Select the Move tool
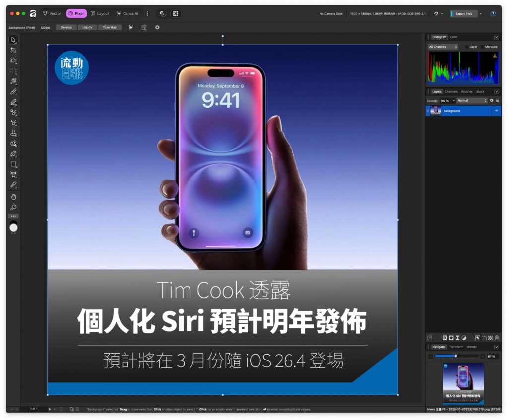 [x=13, y=40]
